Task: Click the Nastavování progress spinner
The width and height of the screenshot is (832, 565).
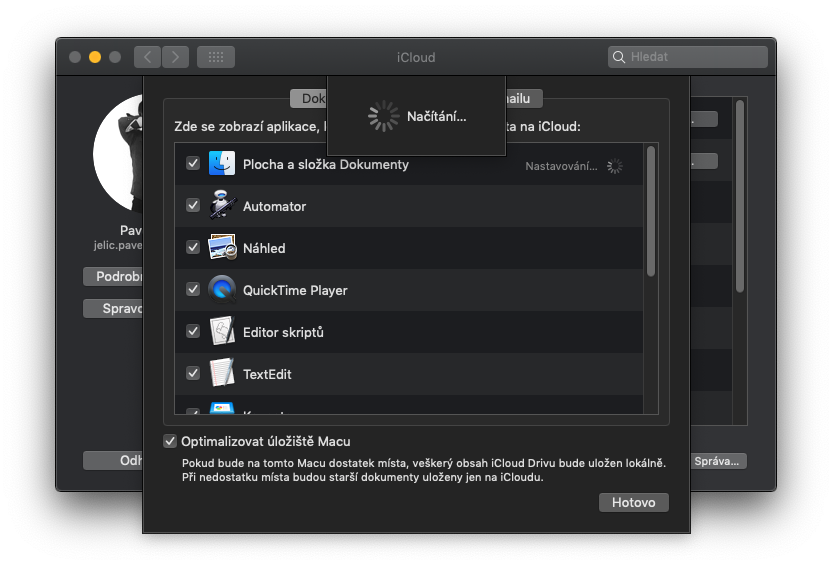Action: point(614,166)
